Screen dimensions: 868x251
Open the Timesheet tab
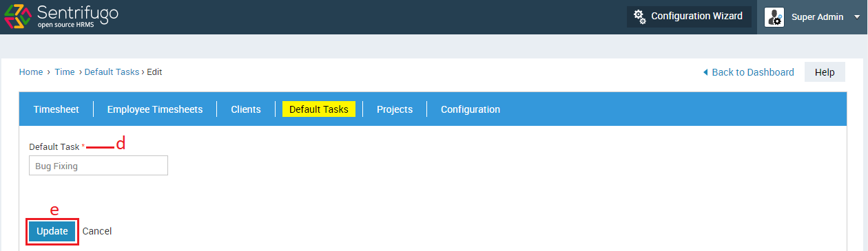click(56, 109)
